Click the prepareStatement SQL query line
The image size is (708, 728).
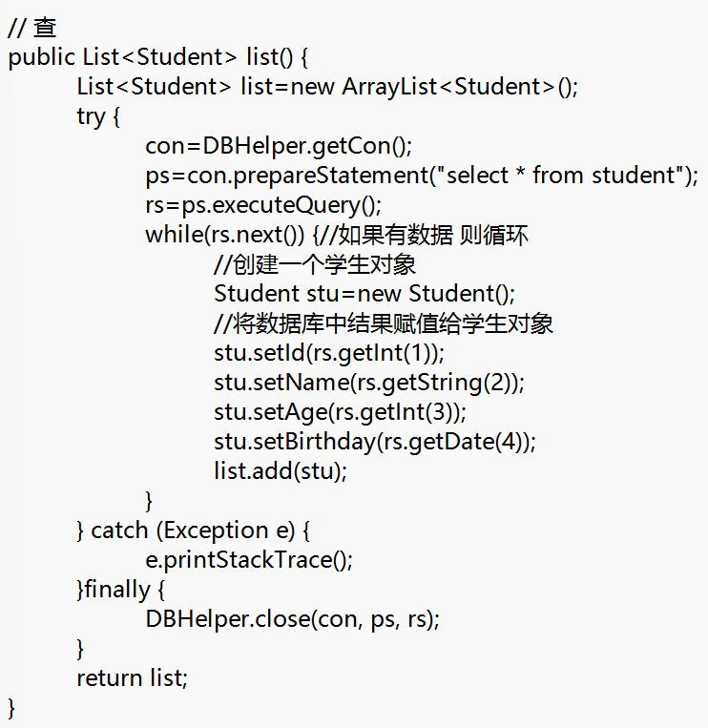tap(422, 176)
